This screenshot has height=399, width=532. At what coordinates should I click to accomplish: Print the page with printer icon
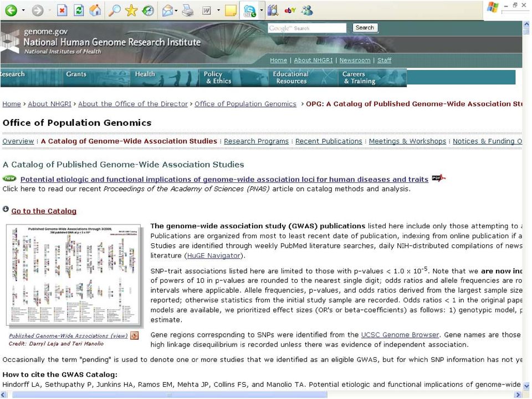188,11
